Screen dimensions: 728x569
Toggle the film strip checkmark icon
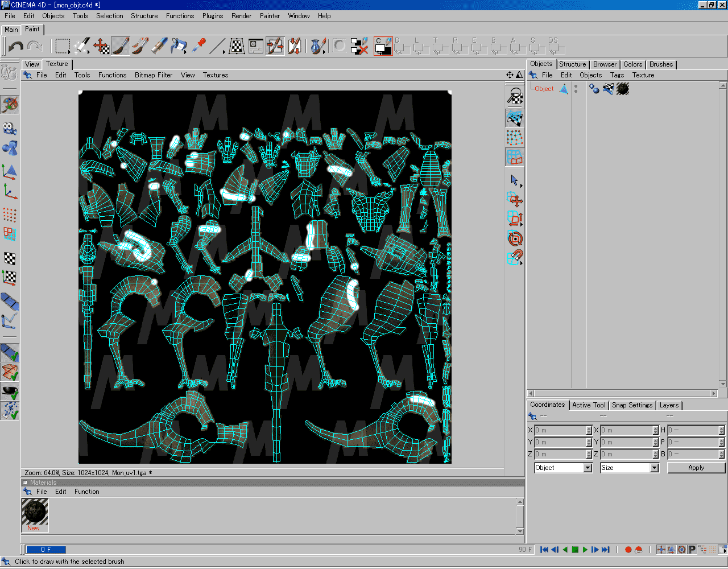(x=10, y=353)
